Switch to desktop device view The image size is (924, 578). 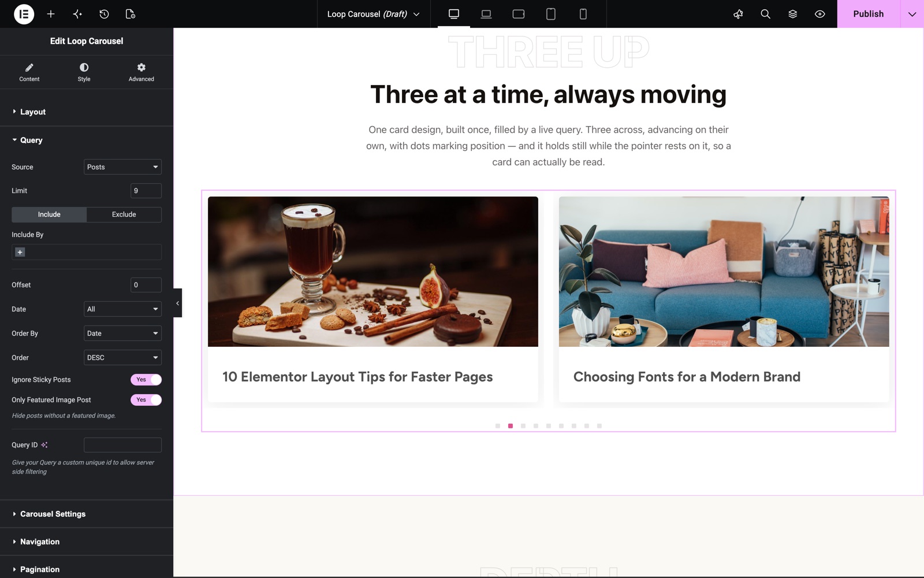pyautogui.click(x=454, y=14)
